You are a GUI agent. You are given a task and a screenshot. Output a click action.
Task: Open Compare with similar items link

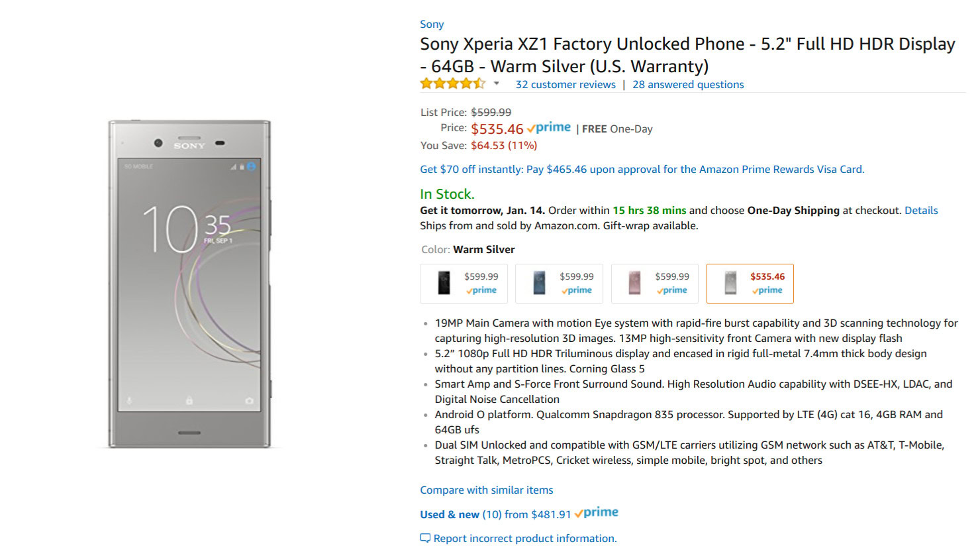coord(486,490)
